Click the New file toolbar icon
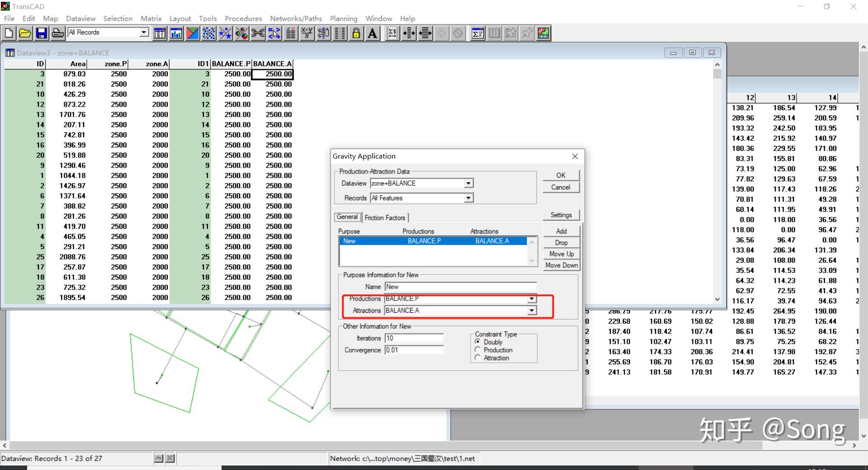 click(x=9, y=33)
